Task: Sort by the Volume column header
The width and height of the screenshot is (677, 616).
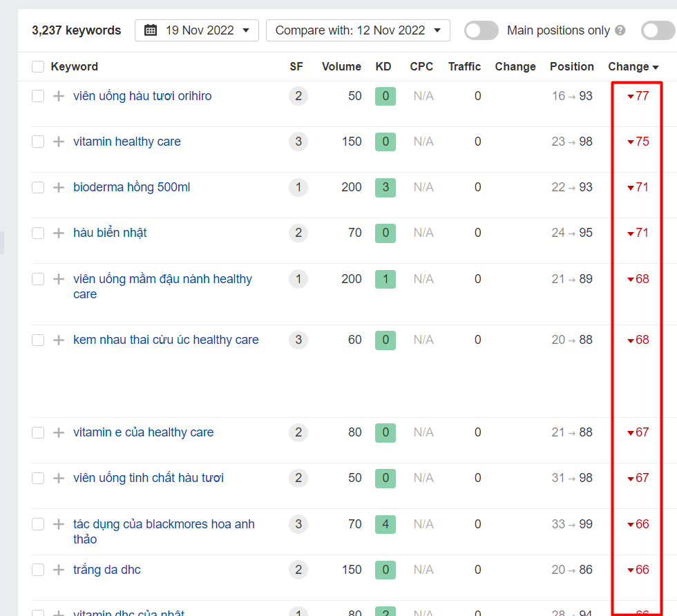Action: (341, 66)
